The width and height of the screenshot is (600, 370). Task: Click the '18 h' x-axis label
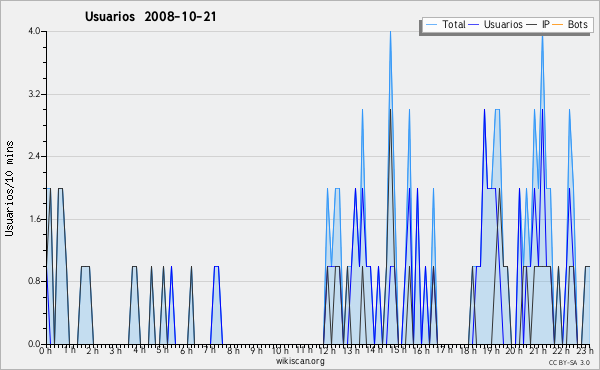pyautogui.click(x=468, y=350)
